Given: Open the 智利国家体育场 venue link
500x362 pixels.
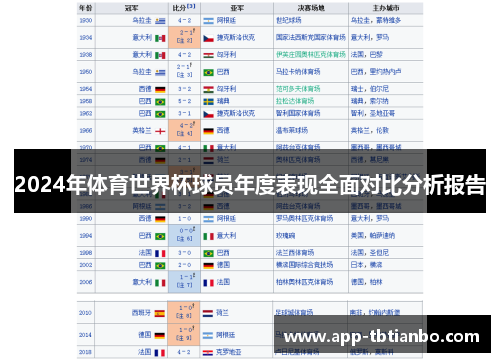Looking at the screenshot, I should pyautogui.click(x=298, y=113).
